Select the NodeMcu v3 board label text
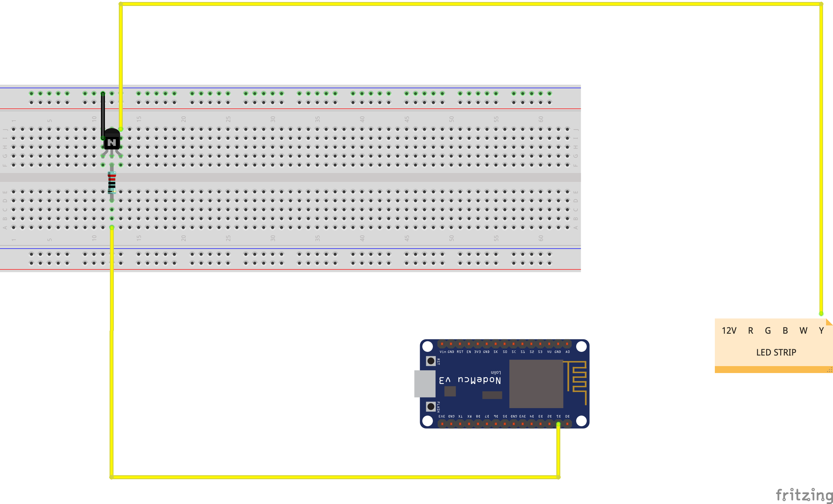Screen dimensions: 833x504 pyautogui.click(x=470, y=380)
